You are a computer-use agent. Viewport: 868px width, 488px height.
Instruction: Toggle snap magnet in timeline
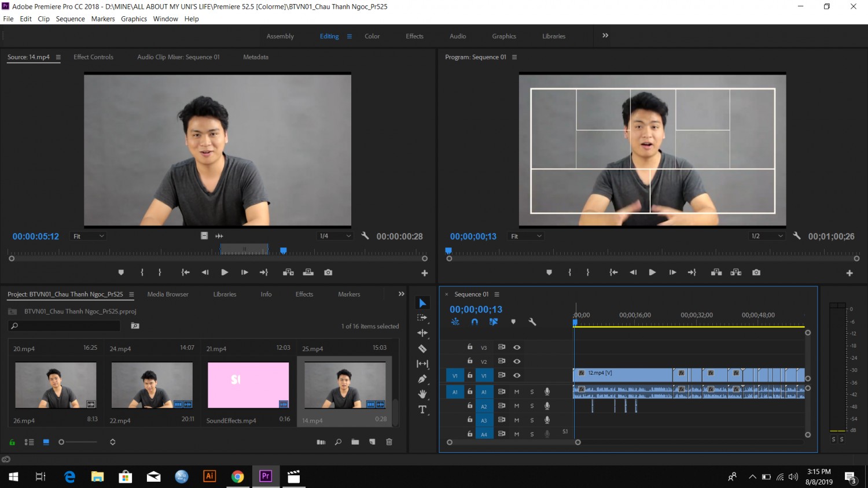tap(475, 321)
